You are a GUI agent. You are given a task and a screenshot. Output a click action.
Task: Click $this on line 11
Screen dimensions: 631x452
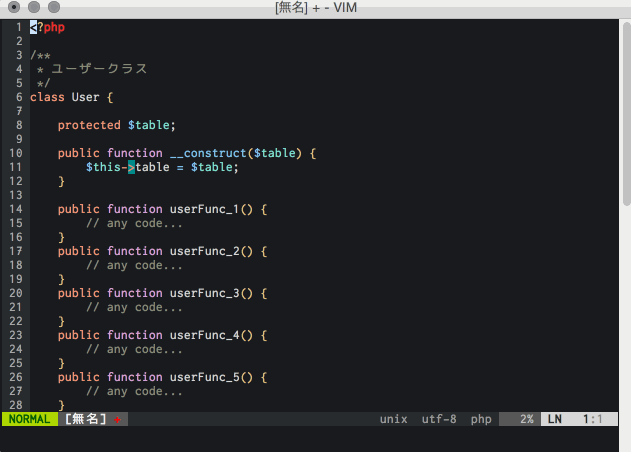[103, 167]
